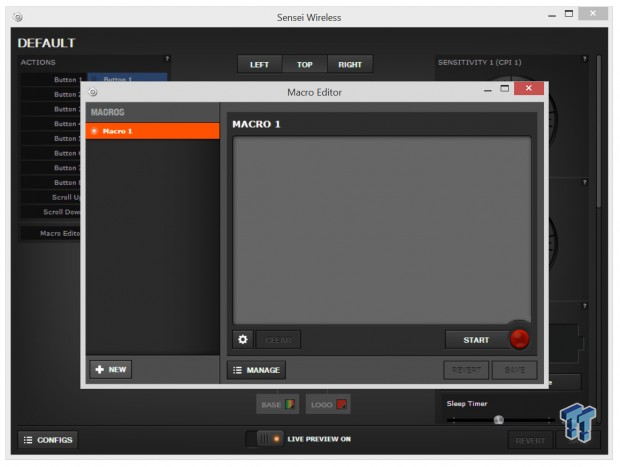Click the red record indicator button
Image resolution: width=620 pixels, height=467 pixels.
[519, 339]
